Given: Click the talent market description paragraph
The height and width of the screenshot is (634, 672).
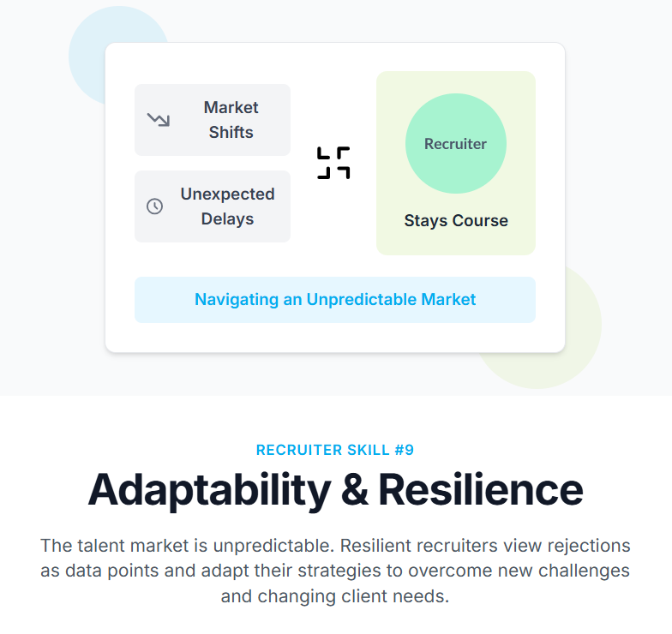Looking at the screenshot, I should 335,571.
